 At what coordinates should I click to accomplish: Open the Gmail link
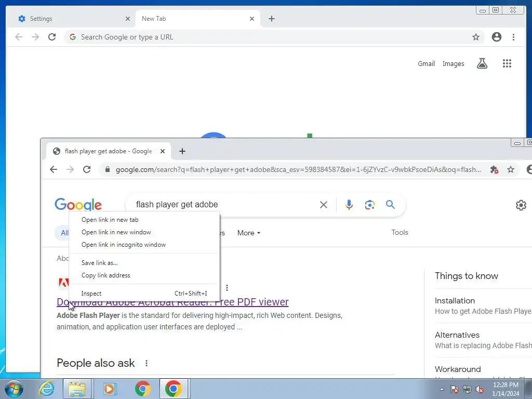pos(426,63)
